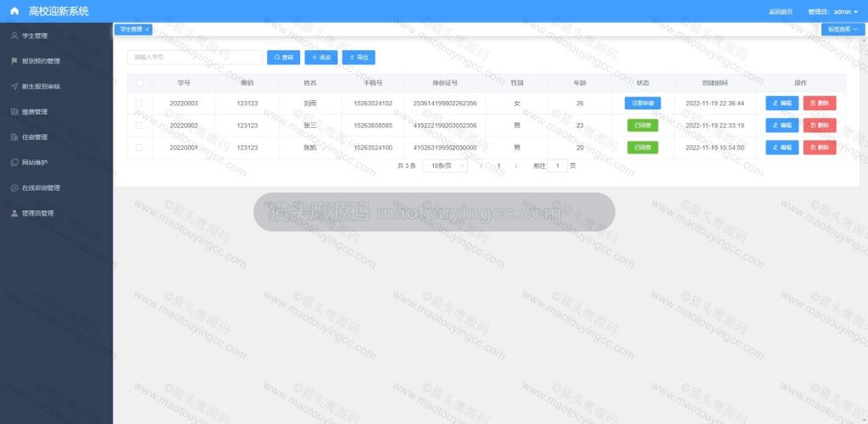
Task: Delete the record for 张三
Action: pos(820,126)
